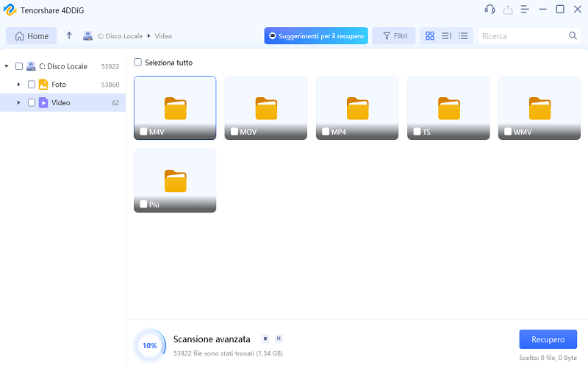Tick the Foto folder checkbox in sidebar

(x=32, y=85)
